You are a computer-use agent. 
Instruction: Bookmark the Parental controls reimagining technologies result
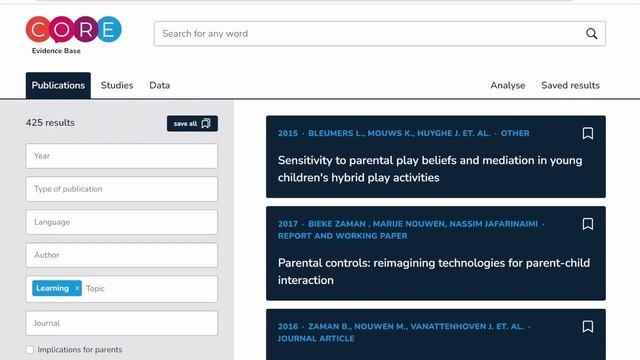pos(588,224)
